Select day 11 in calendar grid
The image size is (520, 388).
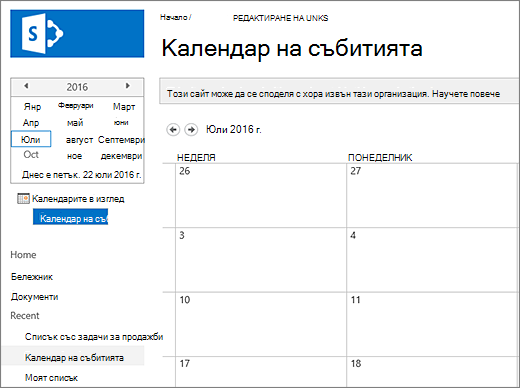click(x=356, y=300)
